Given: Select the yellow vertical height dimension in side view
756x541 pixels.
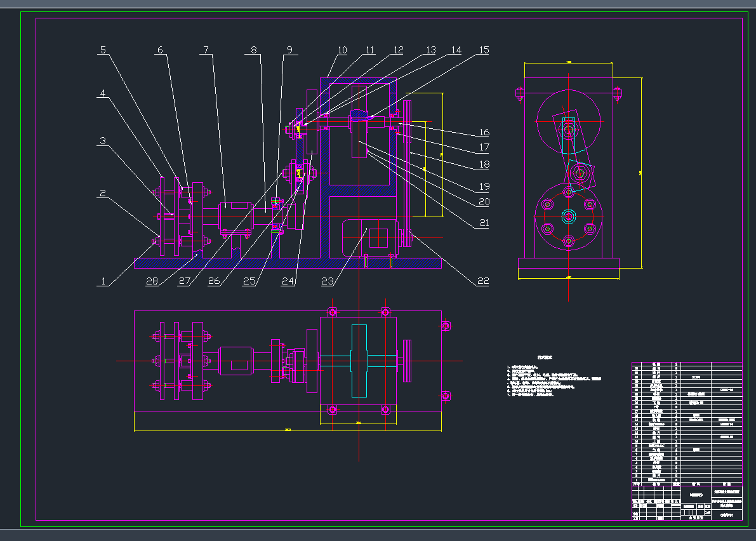Looking at the screenshot, I should (x=642, y=172).
